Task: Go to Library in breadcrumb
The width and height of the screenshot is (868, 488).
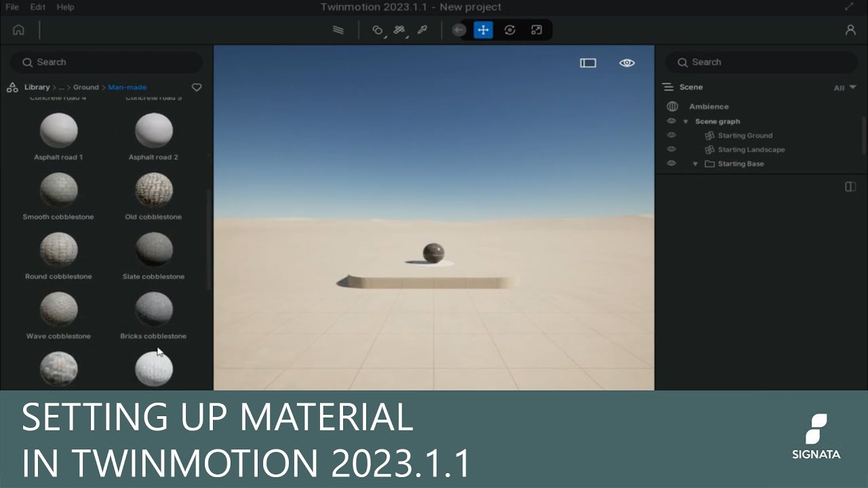Action: 37,87
